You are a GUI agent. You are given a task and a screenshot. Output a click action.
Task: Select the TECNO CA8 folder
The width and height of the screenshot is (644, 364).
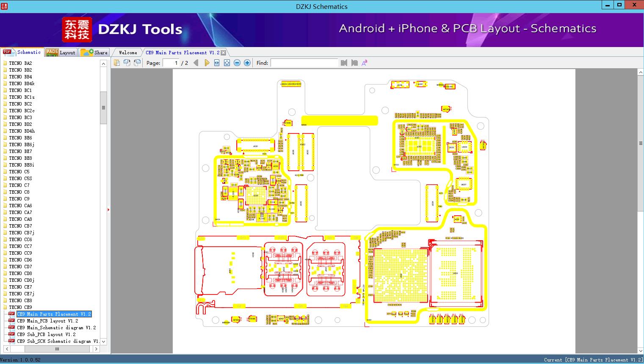coord(20,219)
